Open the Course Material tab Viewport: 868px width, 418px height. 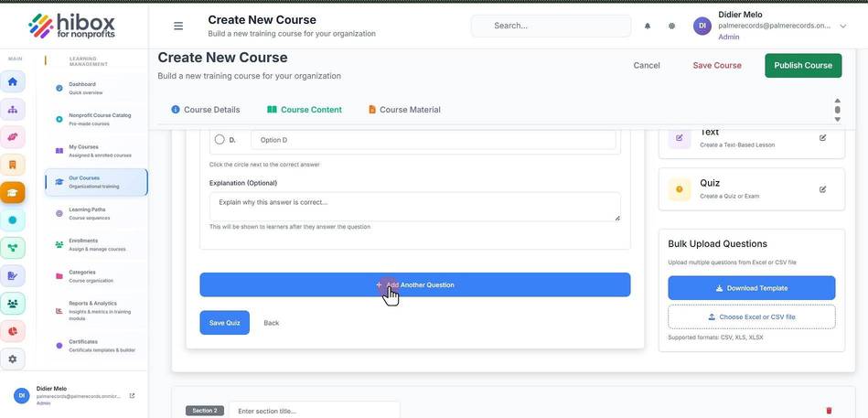point(404,110)
